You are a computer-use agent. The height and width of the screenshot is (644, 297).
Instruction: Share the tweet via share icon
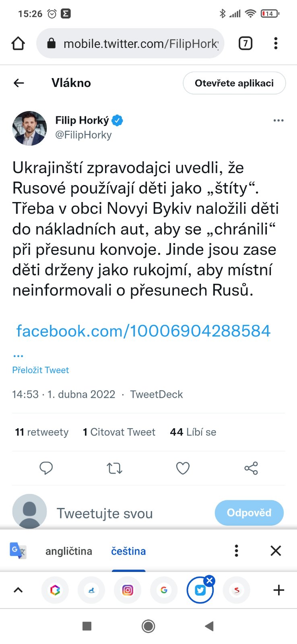pos(251,468)
